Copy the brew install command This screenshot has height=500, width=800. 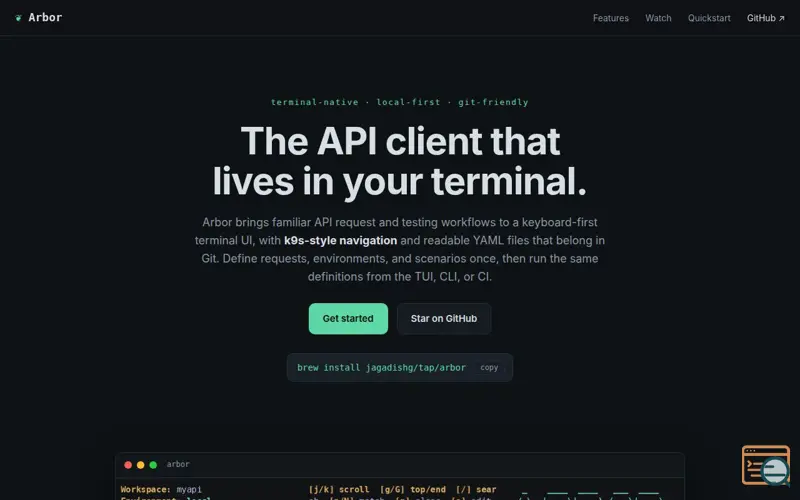[x=489, y=367]
